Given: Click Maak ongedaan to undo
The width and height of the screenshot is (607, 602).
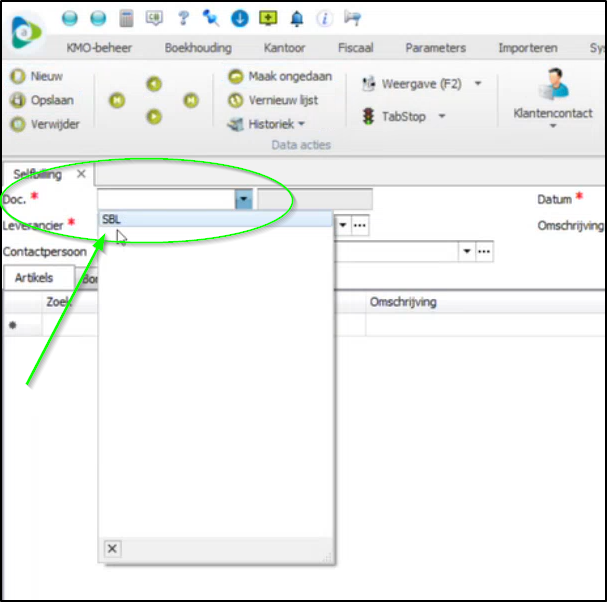Looking at the screenshot, I should [279, 76].
